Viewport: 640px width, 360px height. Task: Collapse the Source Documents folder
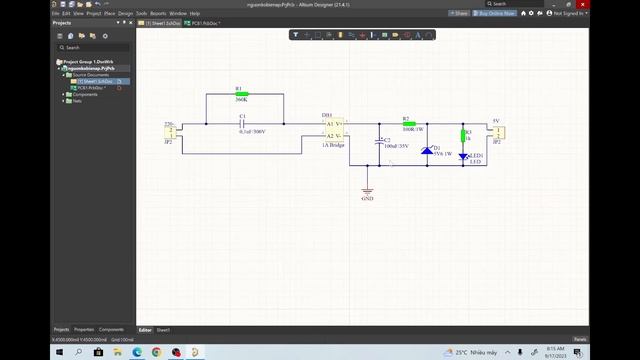click(x=64, y=75)
